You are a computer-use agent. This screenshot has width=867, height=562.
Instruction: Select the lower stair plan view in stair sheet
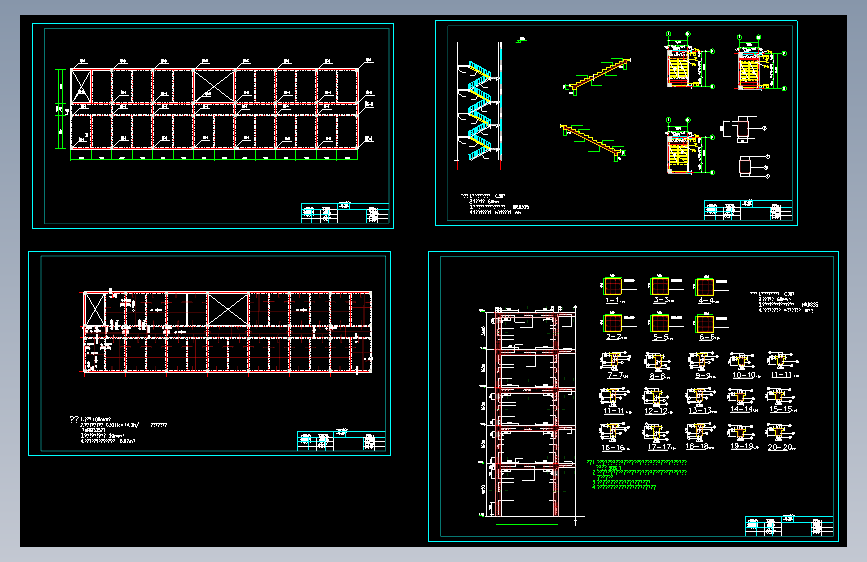690,147
